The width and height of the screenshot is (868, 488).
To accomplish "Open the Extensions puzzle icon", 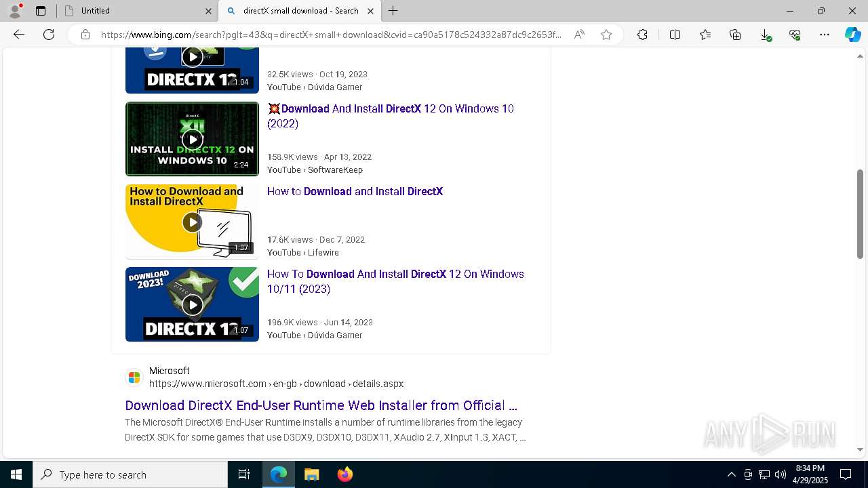I will tap(642, 35).
